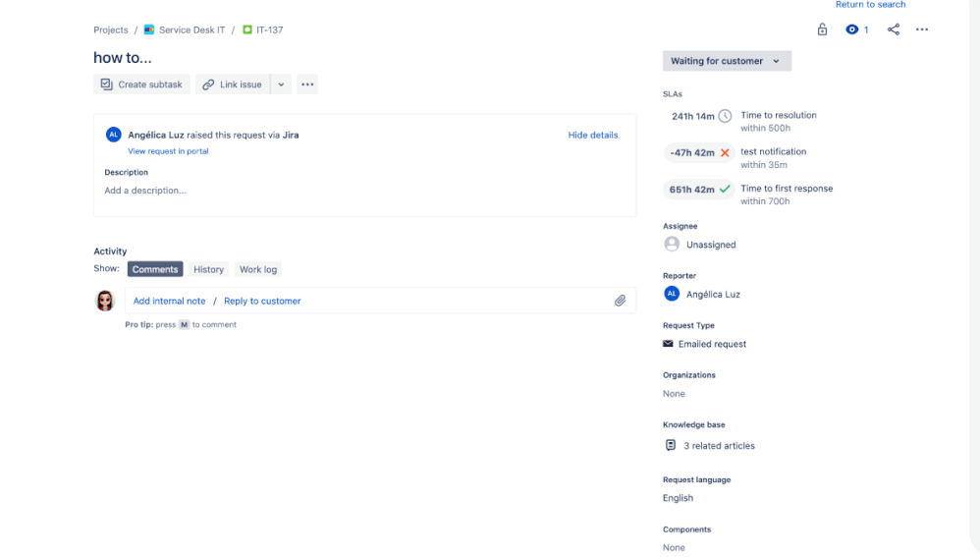Click the Organizations None value
Screen dimensions: 980x557
tap(674, 394)
